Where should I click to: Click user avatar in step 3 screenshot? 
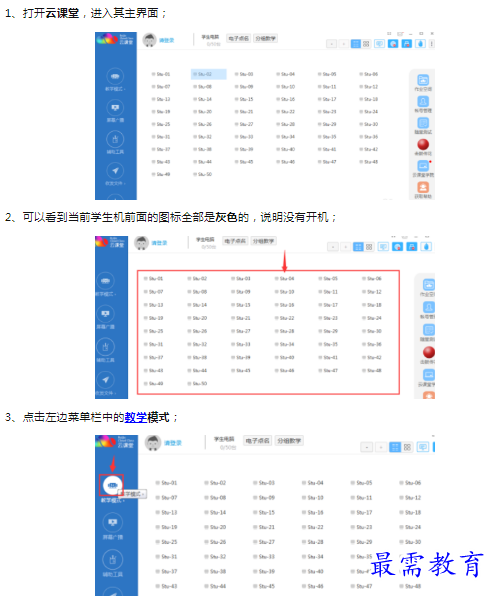(153, 443)
